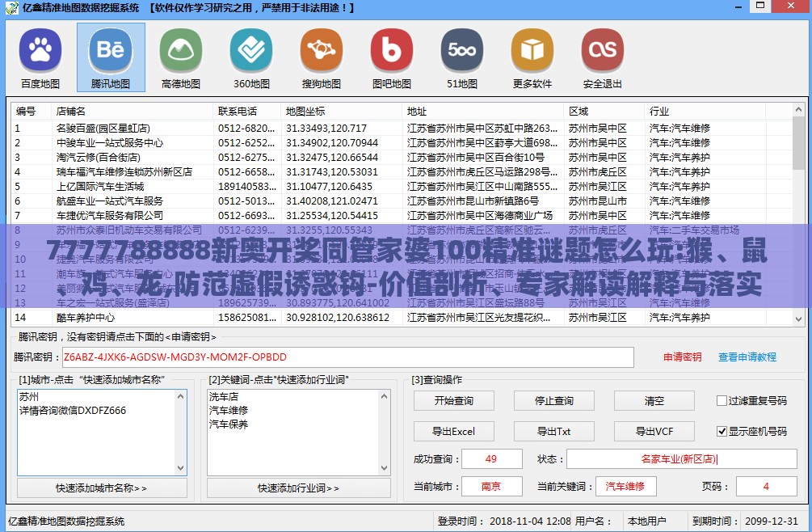812x532 pixels.
Task: Open the 360地图 icon
Action: point(251,57)
